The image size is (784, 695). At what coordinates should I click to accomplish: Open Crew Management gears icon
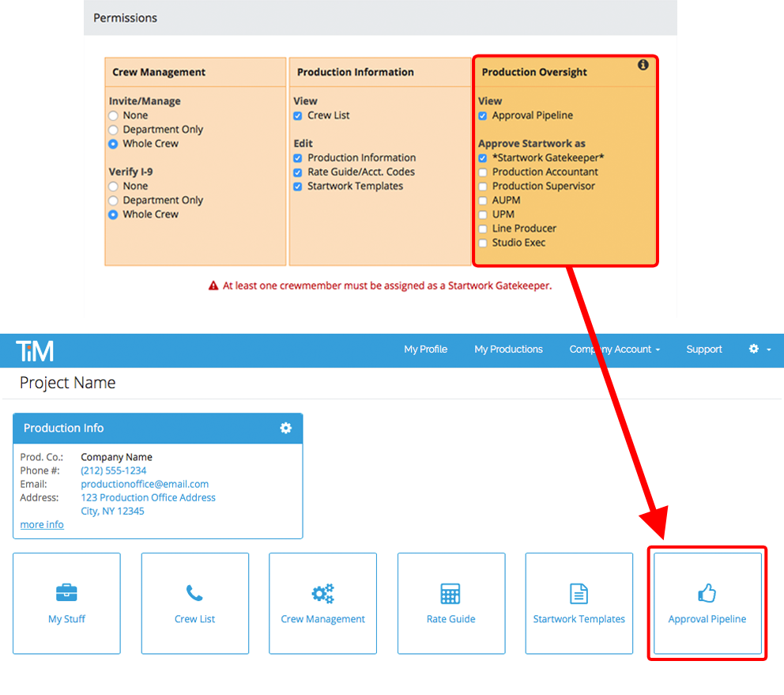pyautogui.click(x=322, y=592)
